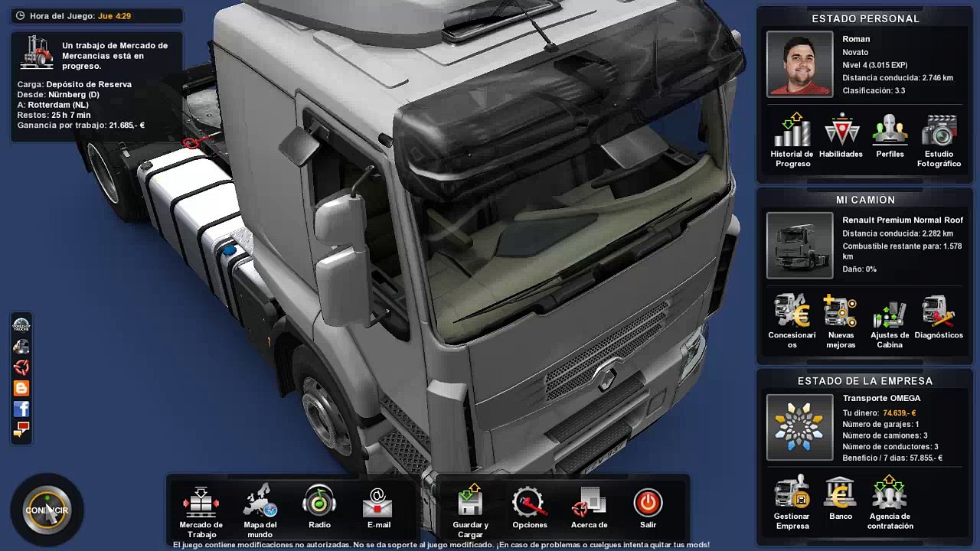Screen dimensions: 980x551
Task: Open the Facebook sidebar icon
Action: 21,409
